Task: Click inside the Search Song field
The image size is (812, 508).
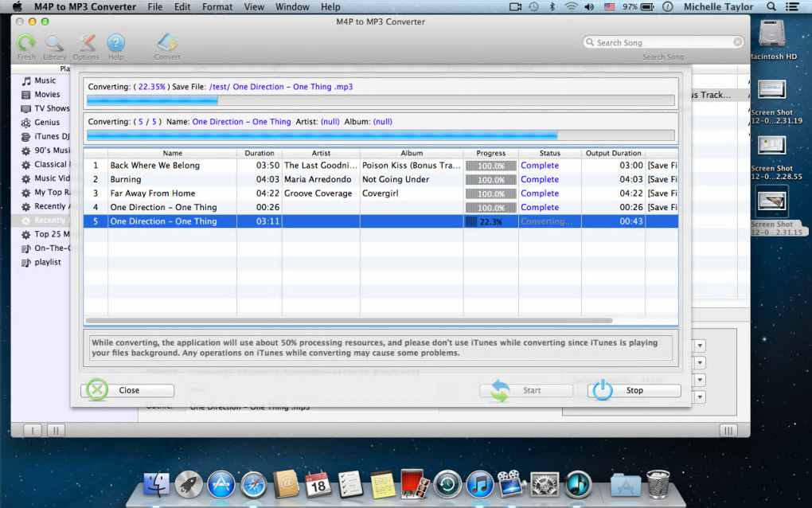Action: pyautogui.click(x=663, y=42)
